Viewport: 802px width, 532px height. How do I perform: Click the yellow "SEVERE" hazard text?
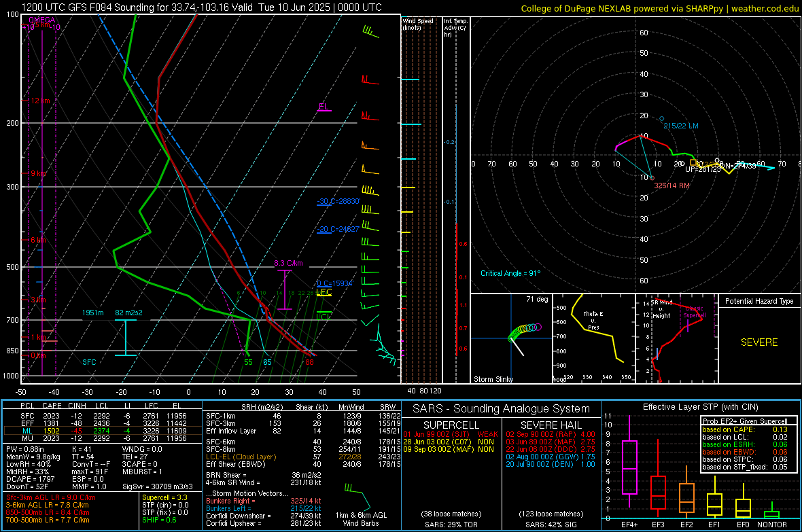pyautogui.click(x=759, y=342)
